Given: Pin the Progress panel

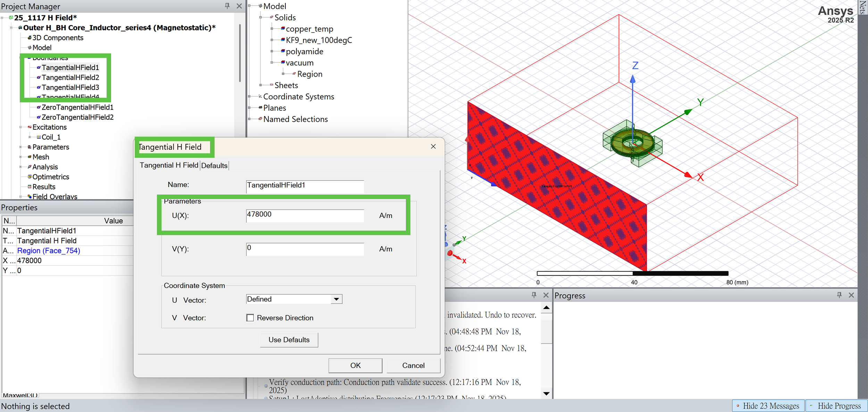Looking at the screenshot, I should [839, 295].
